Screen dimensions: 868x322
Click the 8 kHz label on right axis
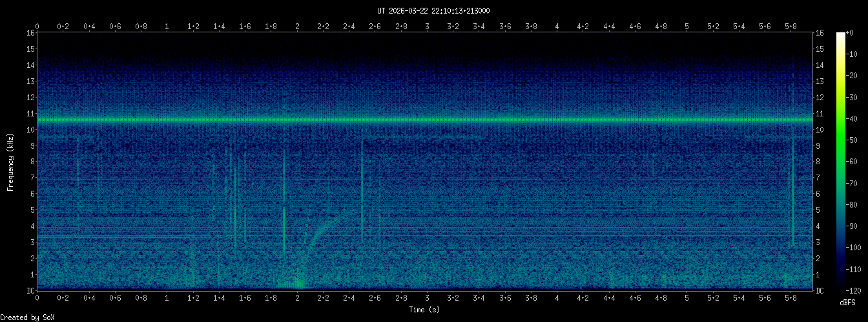click(x=819, y=162)
